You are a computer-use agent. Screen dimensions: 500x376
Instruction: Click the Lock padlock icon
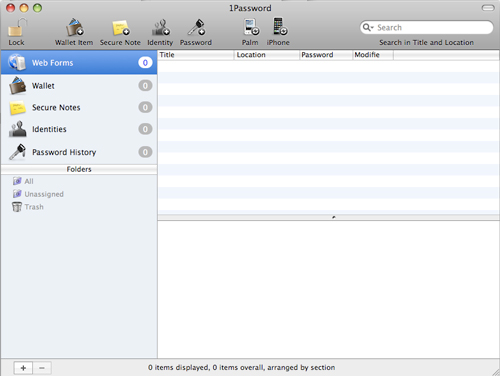[17, 27]
